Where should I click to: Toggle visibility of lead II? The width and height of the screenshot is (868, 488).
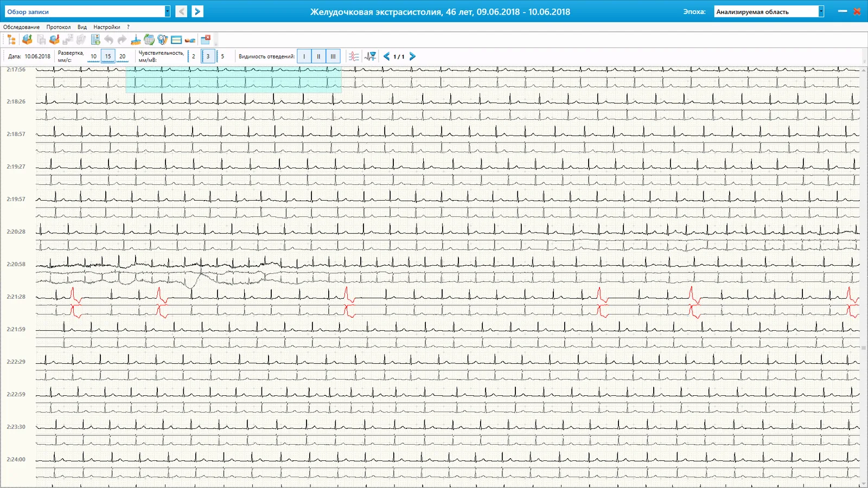tap(318, 56)
